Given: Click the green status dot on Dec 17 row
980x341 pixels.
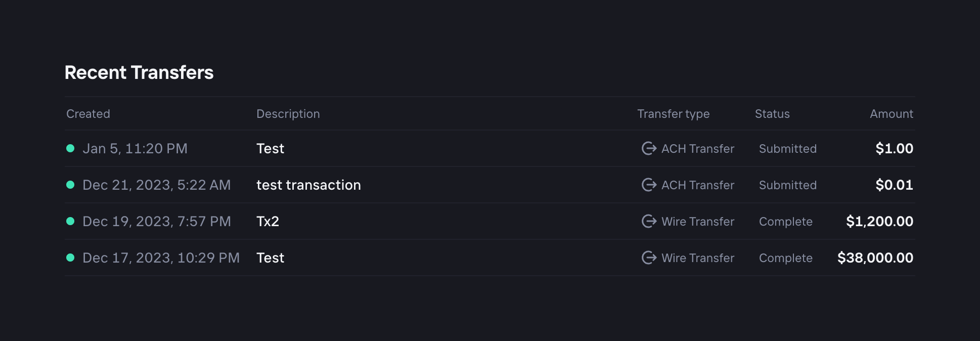Looking at the screenshot, I should click(71, 258).
